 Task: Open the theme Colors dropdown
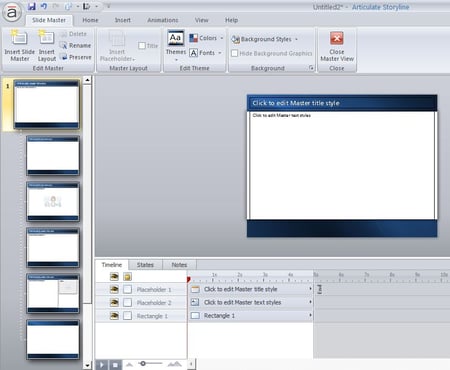206,38
